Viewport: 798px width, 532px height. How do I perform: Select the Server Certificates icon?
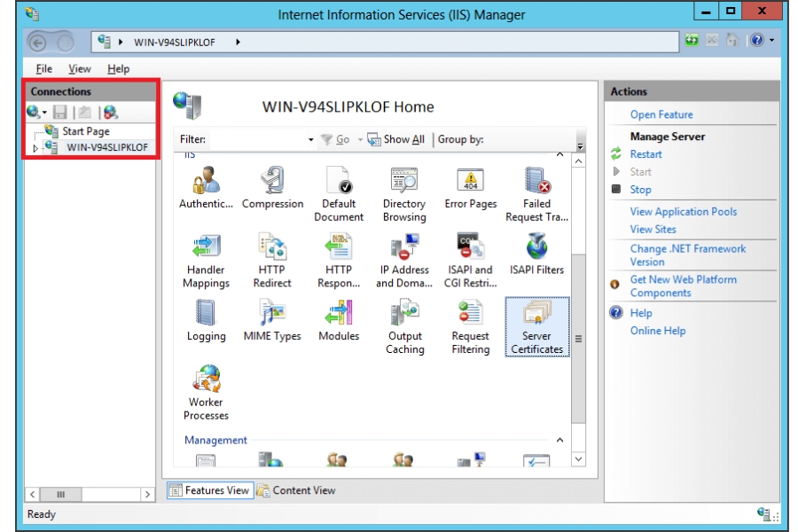tap(537, 327)
